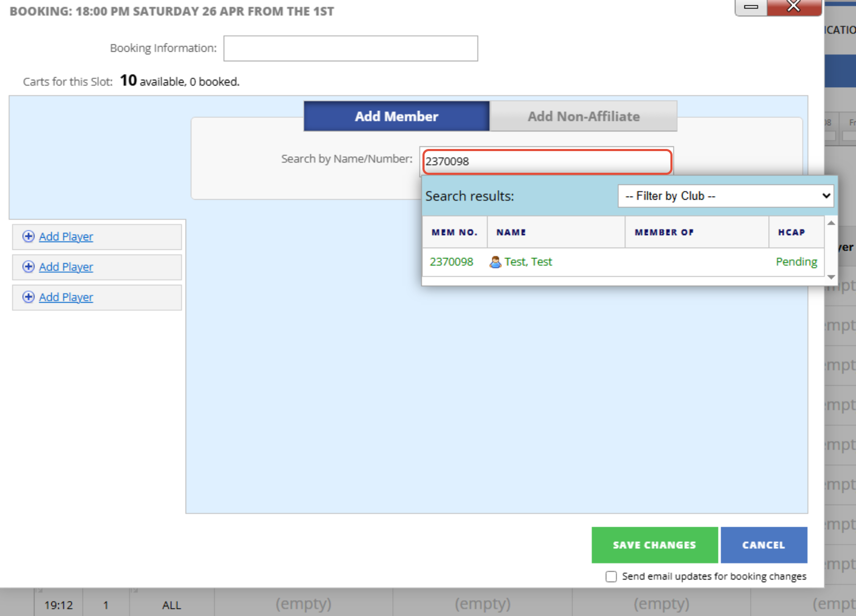Click the plus icon on first Add Player row

29,237
